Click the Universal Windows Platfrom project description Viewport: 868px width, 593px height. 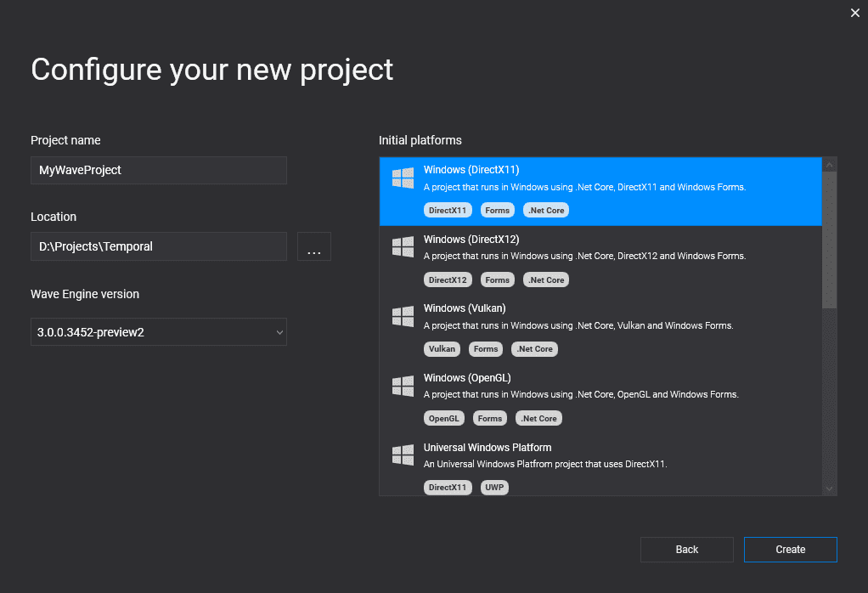coord(545,464)
